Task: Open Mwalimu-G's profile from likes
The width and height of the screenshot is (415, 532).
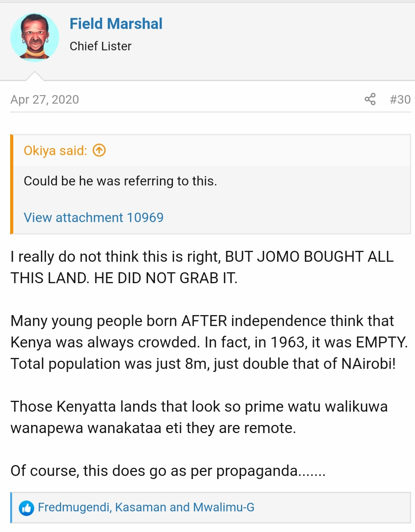Action: click(223, 507)
